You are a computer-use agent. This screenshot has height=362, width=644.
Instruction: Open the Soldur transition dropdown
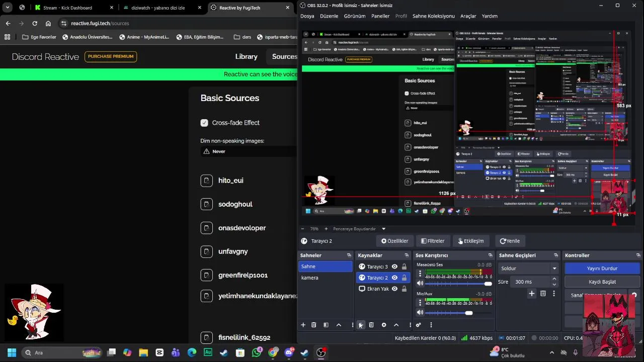coord(528,268)
